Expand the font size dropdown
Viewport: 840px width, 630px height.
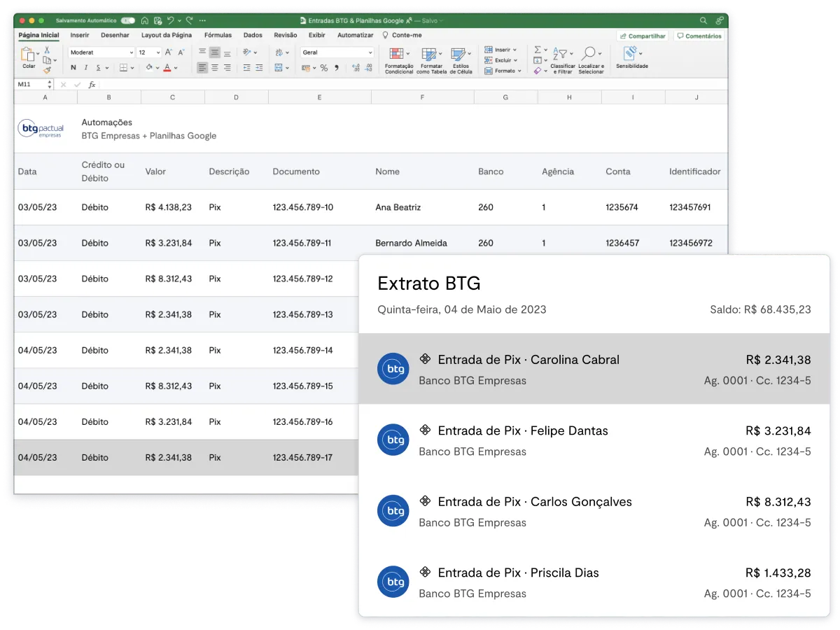(x=157, y=52)
